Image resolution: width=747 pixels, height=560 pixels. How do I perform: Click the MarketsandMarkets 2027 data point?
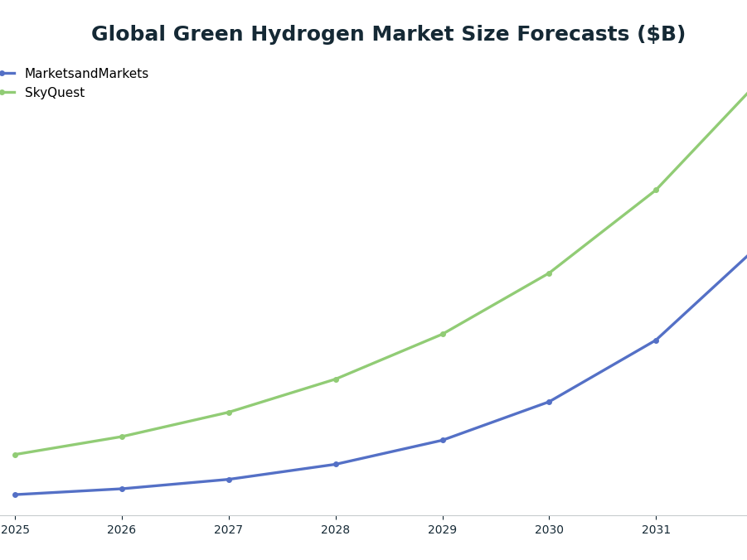[x=229, y=480]
